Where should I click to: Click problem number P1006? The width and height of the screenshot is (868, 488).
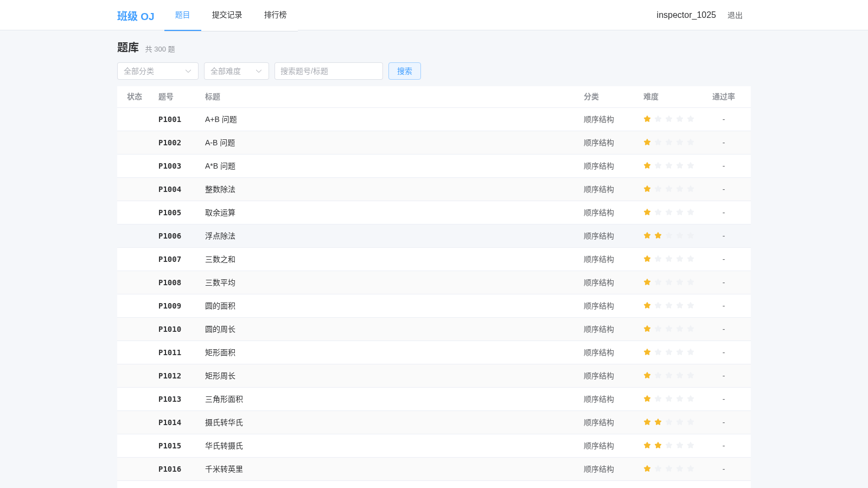coord(170,236)
